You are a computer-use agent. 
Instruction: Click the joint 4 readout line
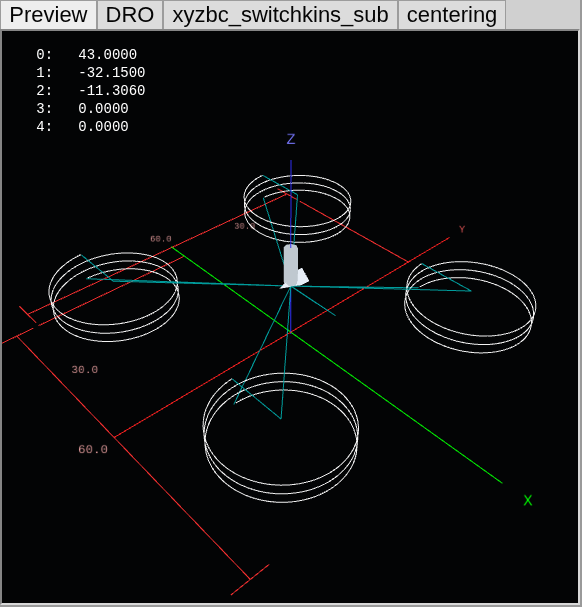coord(82,127)
